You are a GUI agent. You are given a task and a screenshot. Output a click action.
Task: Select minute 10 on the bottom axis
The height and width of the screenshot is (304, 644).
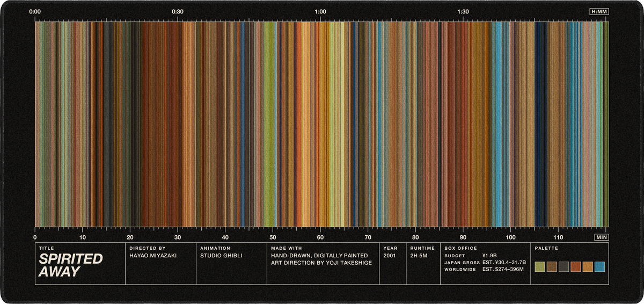(x=83, y=237)
